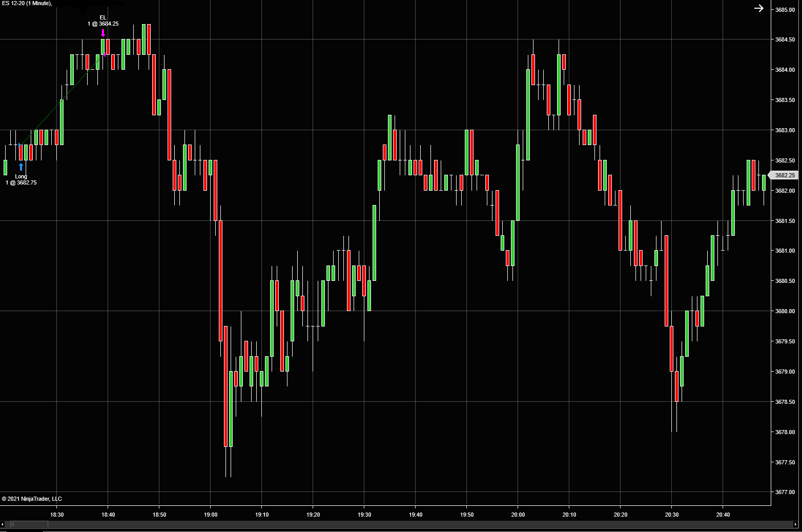Viewport: 802px width, 532px height.
Task: Click the 3680.00 price axis label
Action: point(785,311)
